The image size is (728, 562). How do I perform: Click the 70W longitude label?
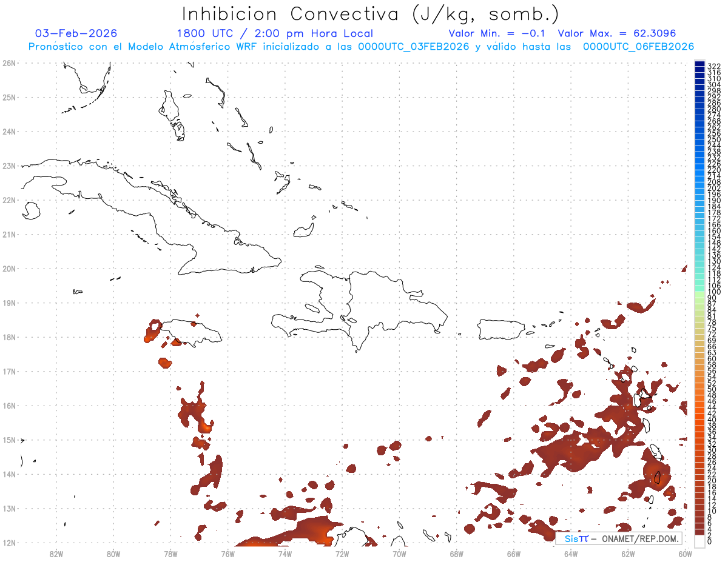click(x=399, y=554)
